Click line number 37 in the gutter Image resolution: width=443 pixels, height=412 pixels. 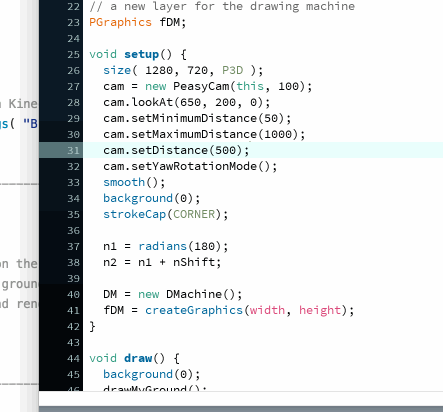click(73, 246)
